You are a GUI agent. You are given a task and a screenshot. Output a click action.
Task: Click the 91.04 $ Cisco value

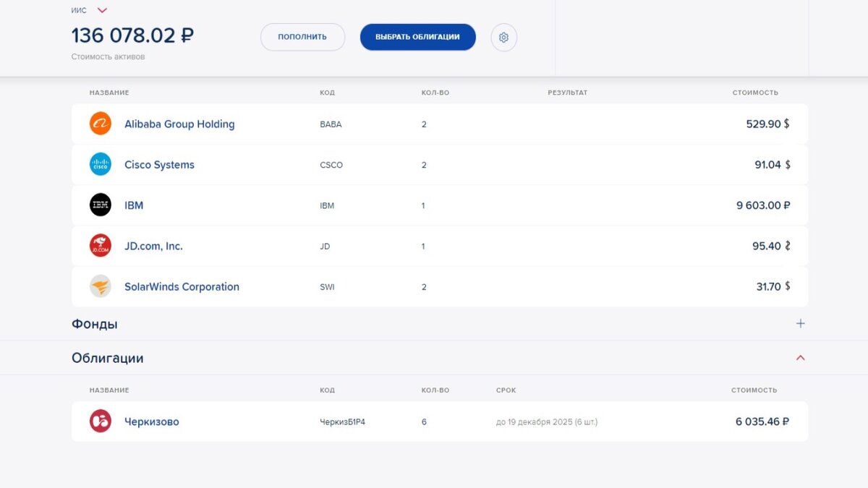coord(773,165)
